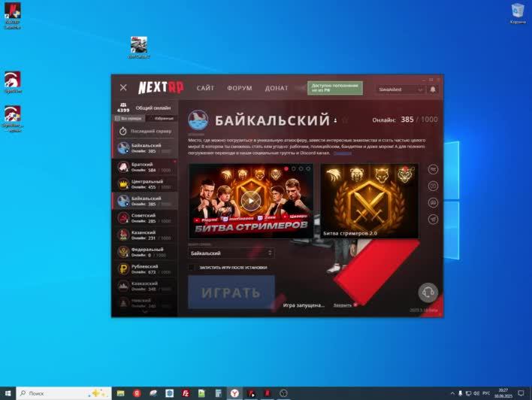Show hidden icons in the system tray
This screenshot has width=532, height=400.
[452, 393]
